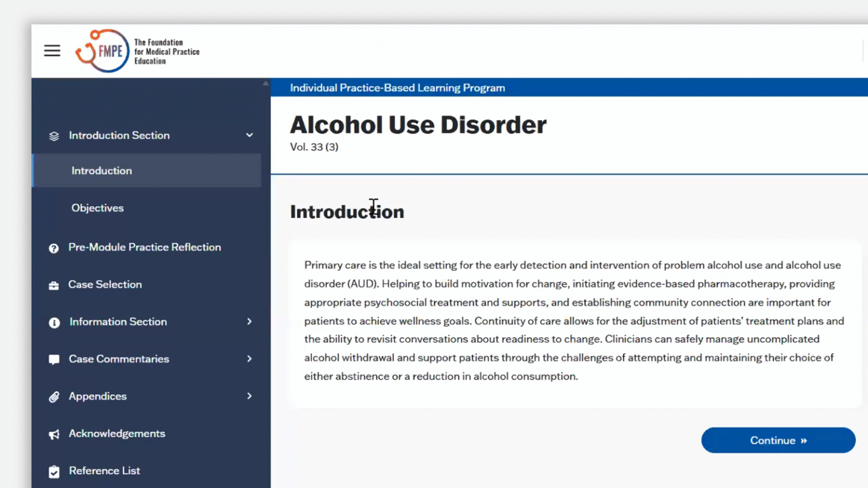Screen dimensions: 868x488
Task: Expand the Case Commentaries chevron
Action: coord(249,359)
